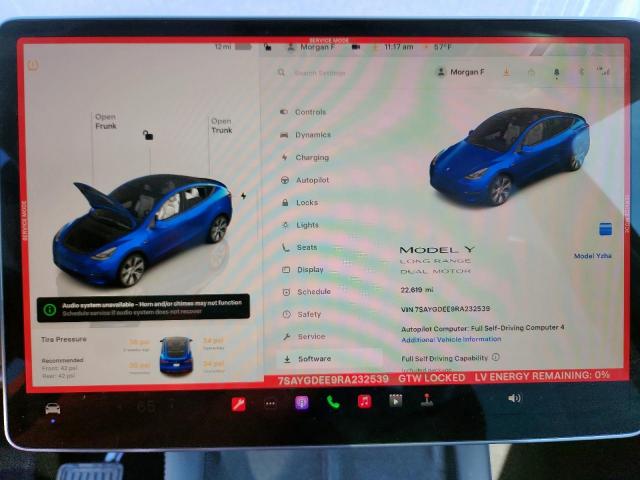Select the Software menu item

330,359
